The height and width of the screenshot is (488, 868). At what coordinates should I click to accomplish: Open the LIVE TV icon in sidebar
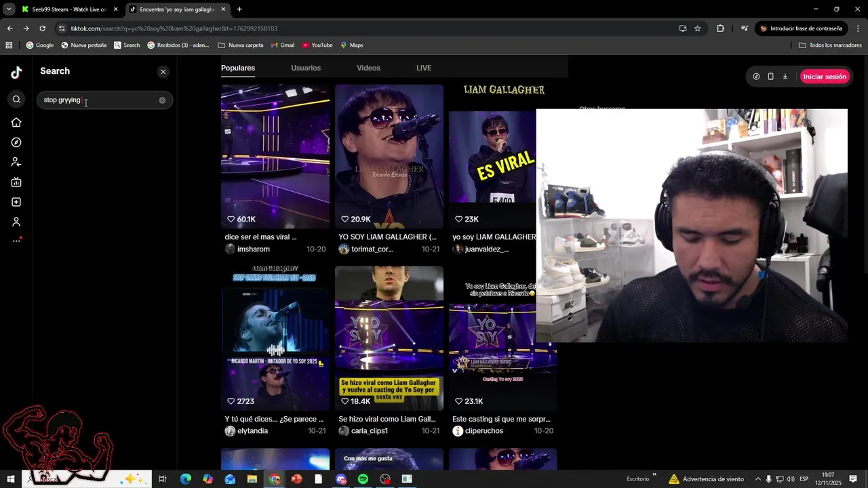tap(16, 182)
